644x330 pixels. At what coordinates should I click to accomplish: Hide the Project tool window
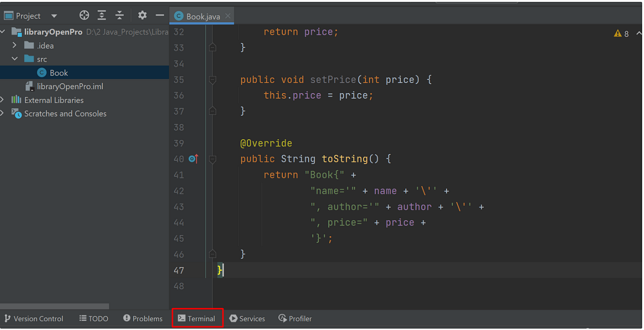(x=160, y=15)
